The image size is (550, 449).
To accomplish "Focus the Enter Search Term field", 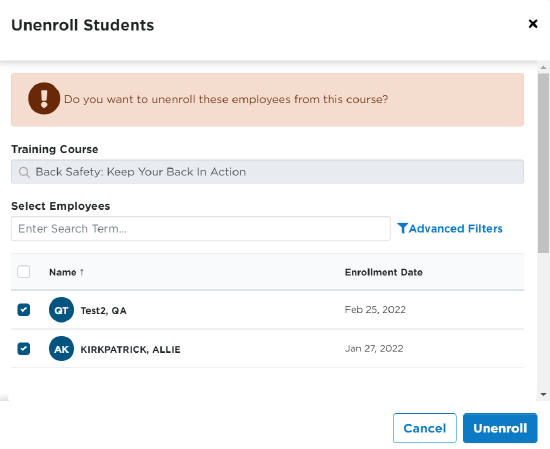I will 201,229.
